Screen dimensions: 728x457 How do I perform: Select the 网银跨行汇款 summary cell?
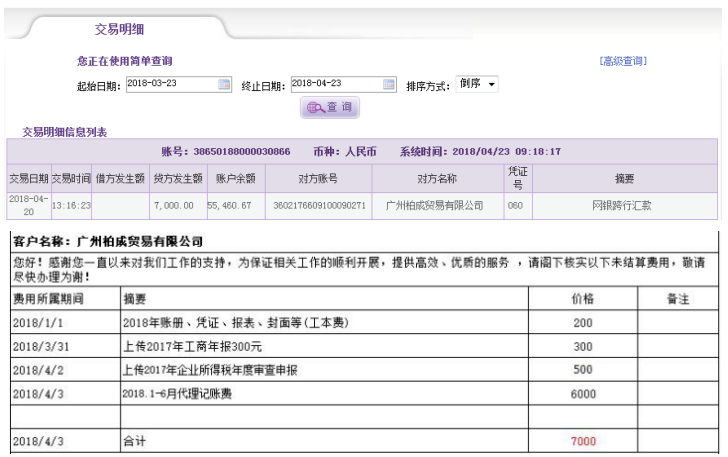624,205
